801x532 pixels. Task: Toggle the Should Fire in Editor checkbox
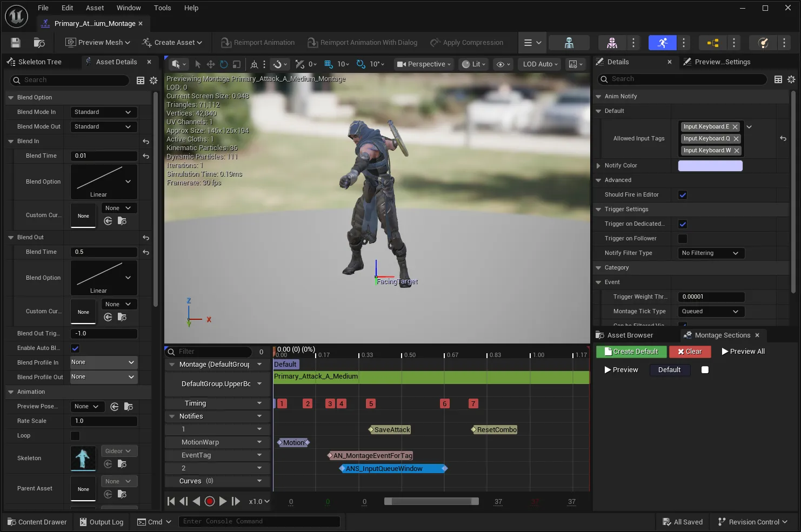pyautogui.click(x=683, y=195)
